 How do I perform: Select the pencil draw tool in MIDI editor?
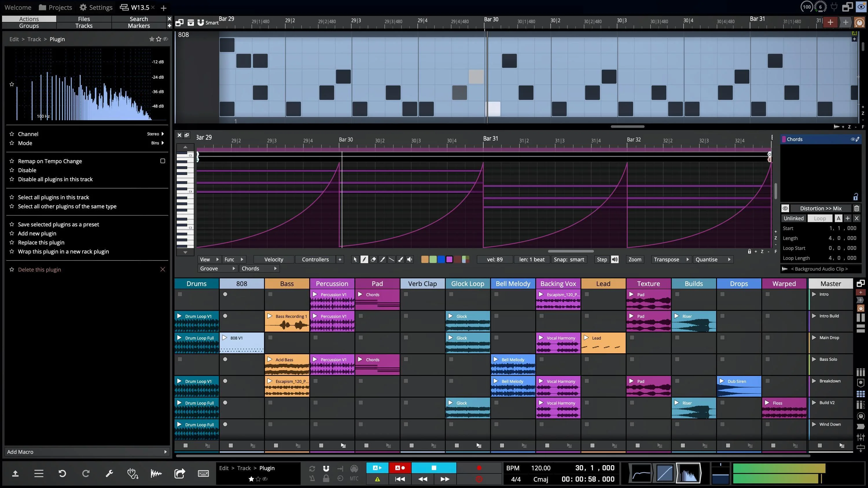pos(364,259)
